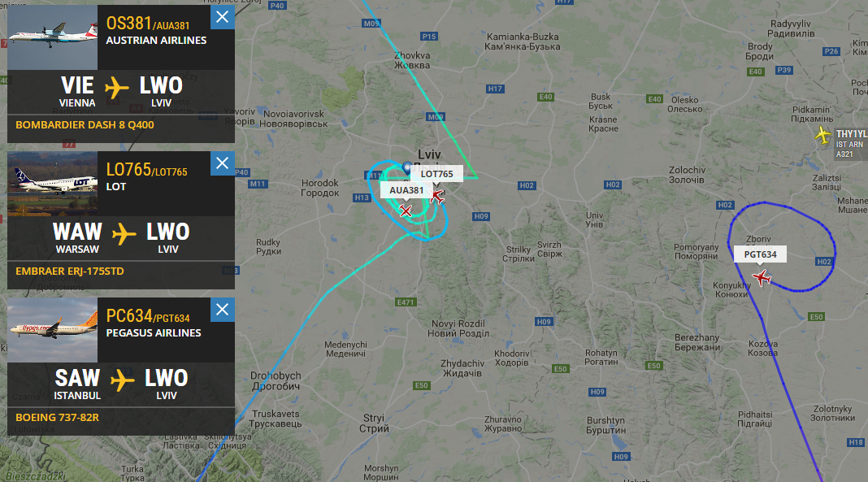Viewport: 868px width, 482px height.
Task: Select the AUA381 aircraft icon on map
Action: pyautogui.click(x=406, y=211)
